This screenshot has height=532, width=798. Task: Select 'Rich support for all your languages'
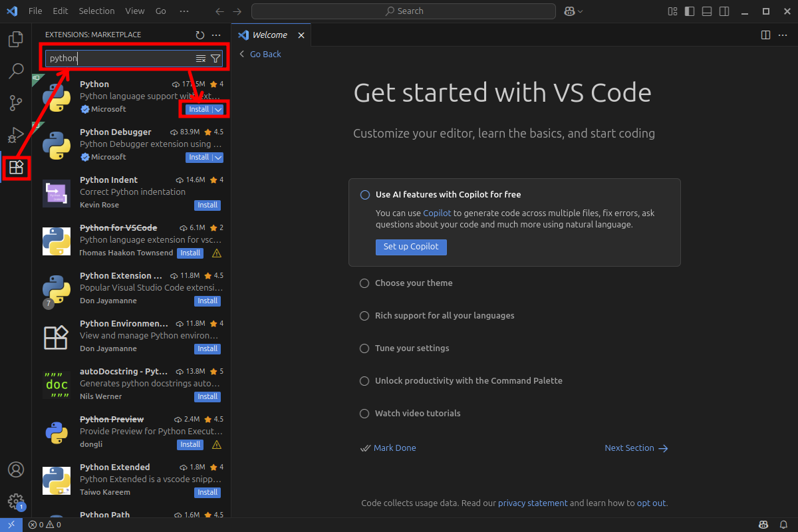pos(444,316)
